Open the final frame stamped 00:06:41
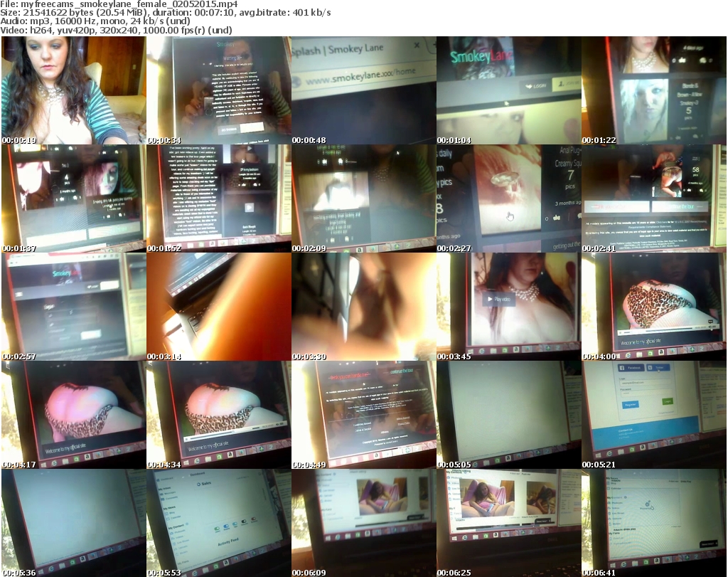 click(653, 523)
